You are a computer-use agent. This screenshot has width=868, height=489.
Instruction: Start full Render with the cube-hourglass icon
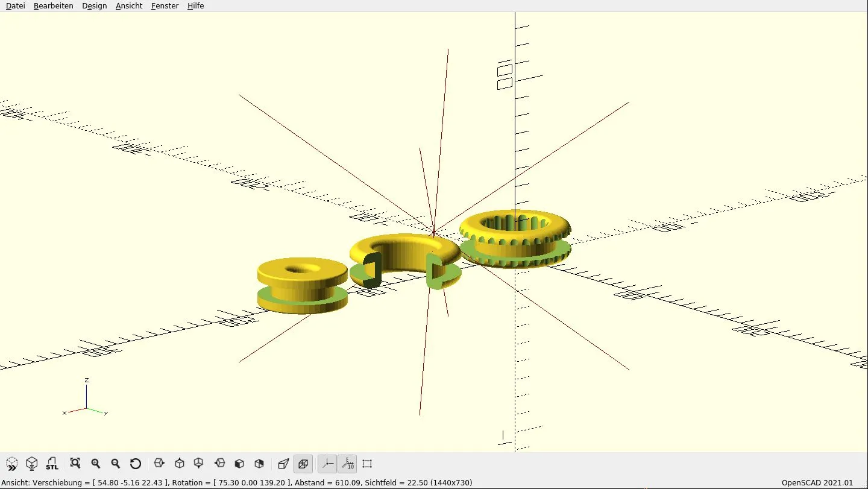click(32, 464)
